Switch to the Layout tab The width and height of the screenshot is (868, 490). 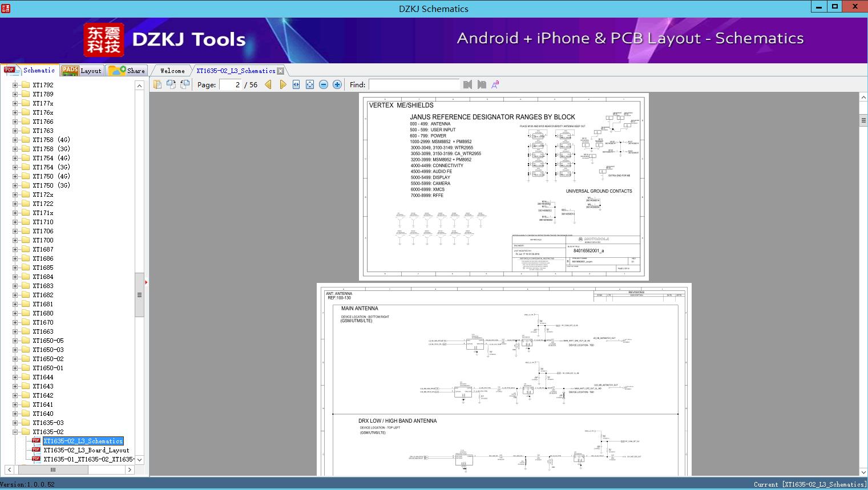pos(81,71)
